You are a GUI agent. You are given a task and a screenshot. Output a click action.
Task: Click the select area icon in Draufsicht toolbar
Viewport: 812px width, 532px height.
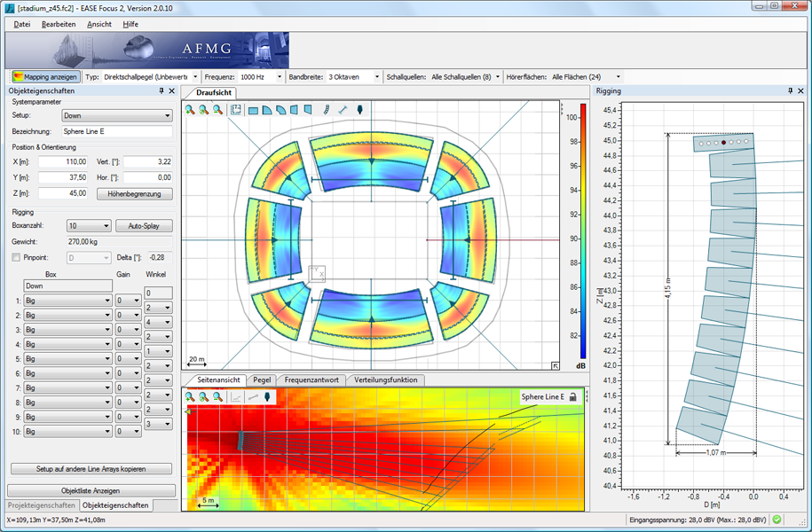coord(236,110)
